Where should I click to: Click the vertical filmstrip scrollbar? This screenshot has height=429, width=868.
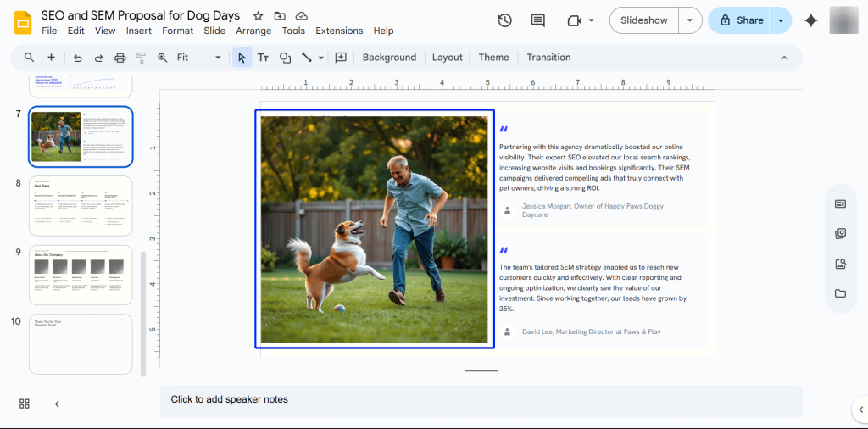(x=142, y=314)
